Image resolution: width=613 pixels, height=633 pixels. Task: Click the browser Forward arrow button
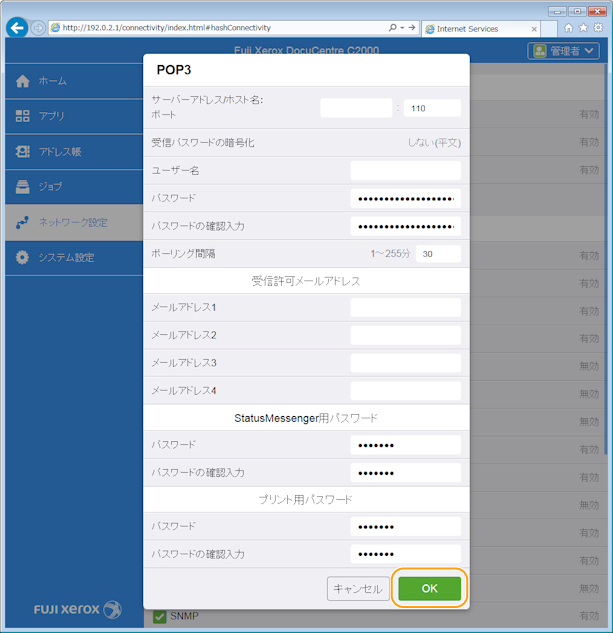[x=38, y=28]
